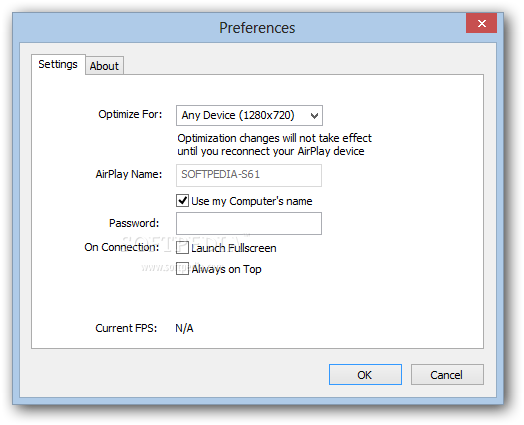Enable the Launch Fullscreen checkbox
Viewport: 524px width, 425px height.
point(182,248)
